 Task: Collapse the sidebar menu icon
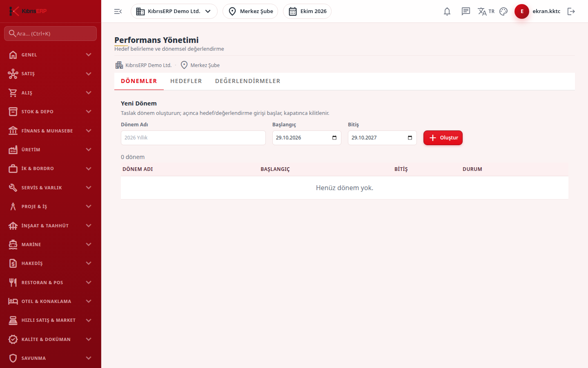click(118, 11)
